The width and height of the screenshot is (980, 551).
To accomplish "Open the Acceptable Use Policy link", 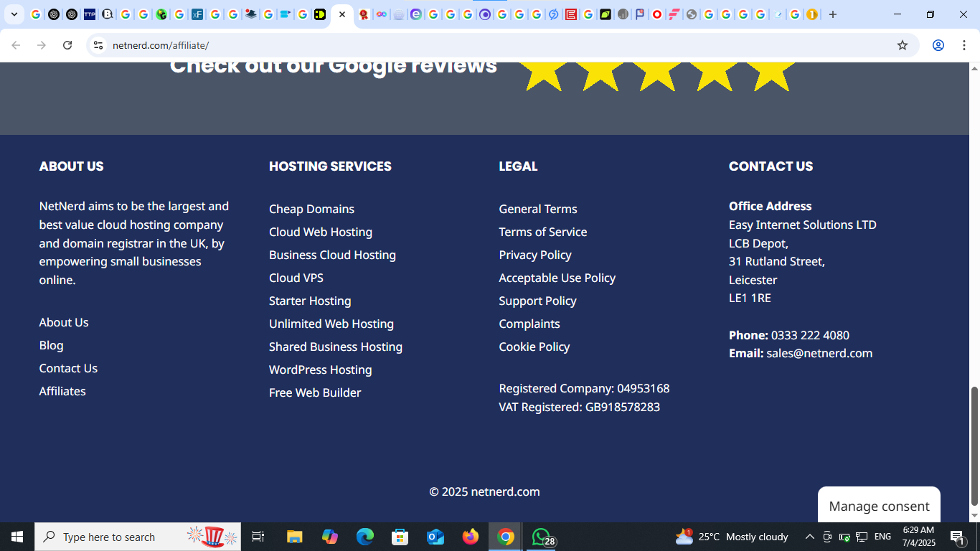I will click(x=557, y=278).
